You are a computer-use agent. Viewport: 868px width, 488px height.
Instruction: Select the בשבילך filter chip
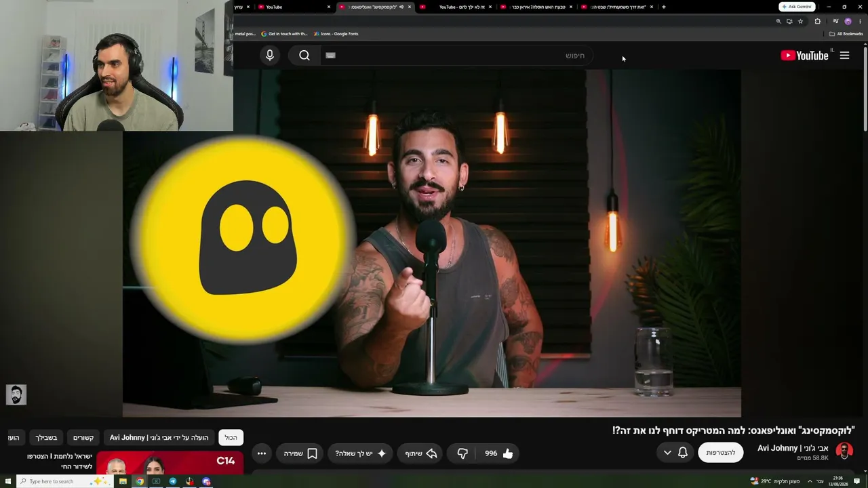(46, 438)
